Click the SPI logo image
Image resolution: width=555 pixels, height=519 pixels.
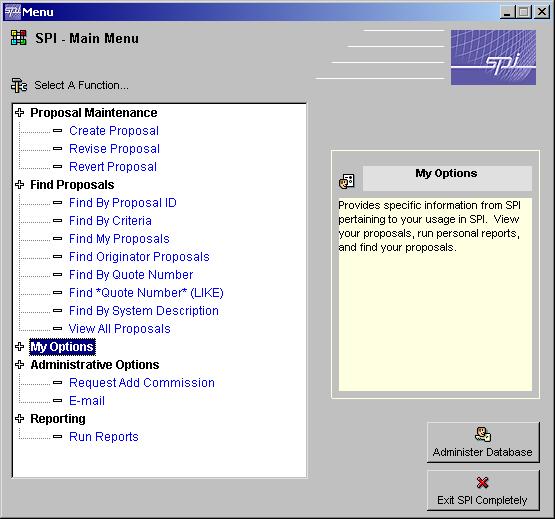click(493, 57)
